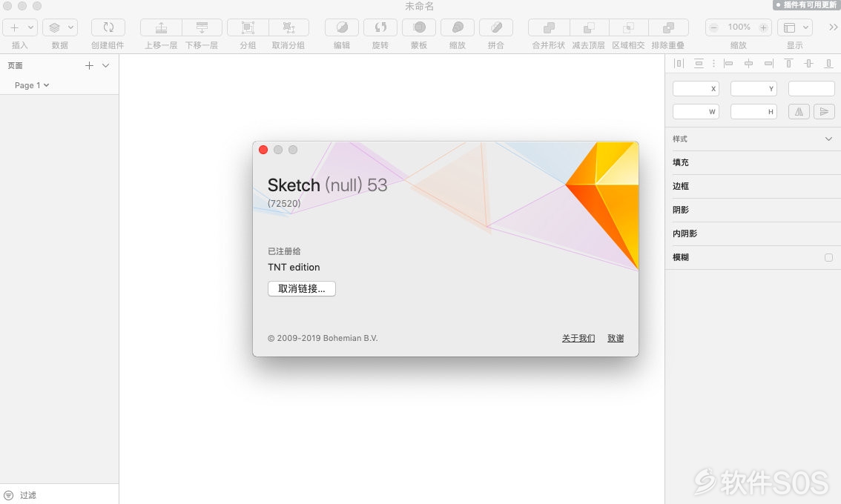Viewport: 841px width, 504px height.
Task: Click the 上移一层 move forward icon
Action: pos(162,27)
